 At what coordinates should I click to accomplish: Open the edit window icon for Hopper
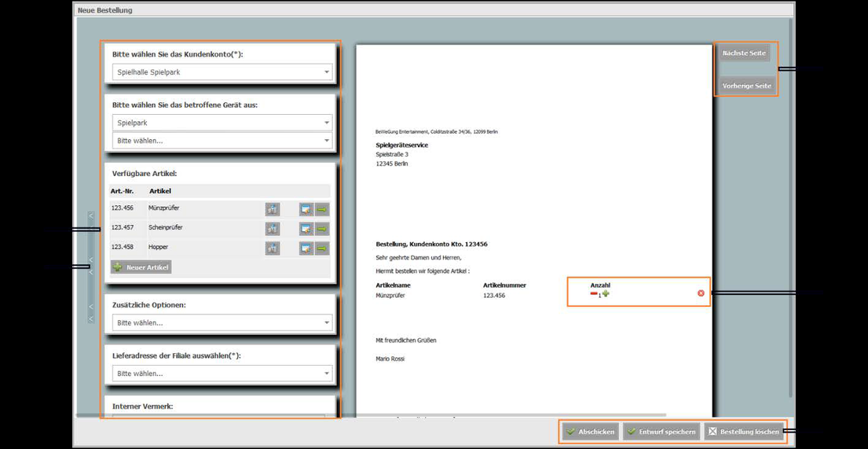point(306,248)
